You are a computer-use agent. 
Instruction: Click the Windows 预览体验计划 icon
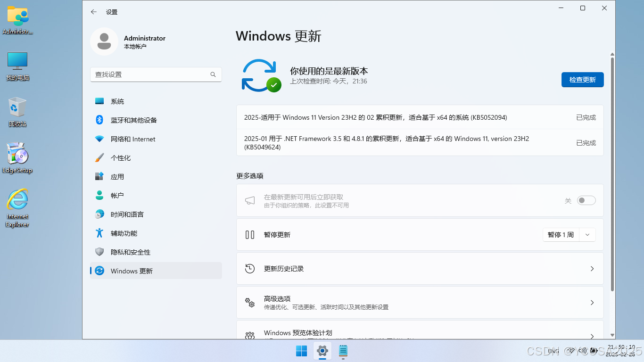point(250,336)
